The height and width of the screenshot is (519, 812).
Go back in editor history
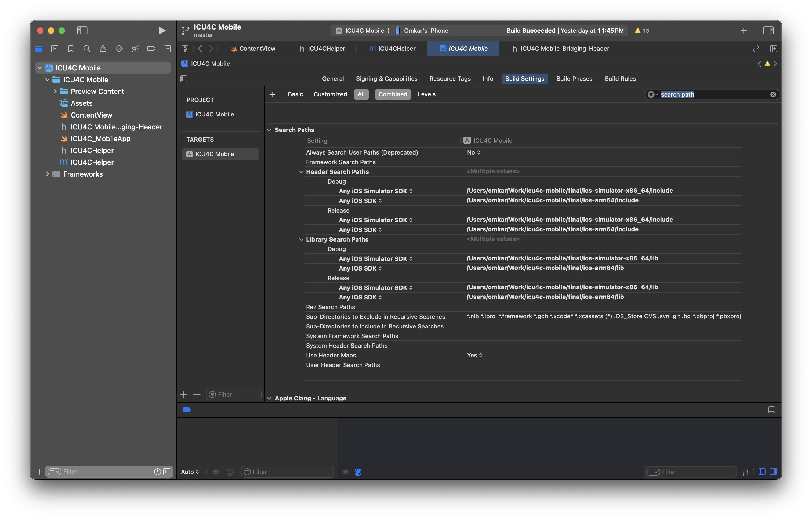200,49
